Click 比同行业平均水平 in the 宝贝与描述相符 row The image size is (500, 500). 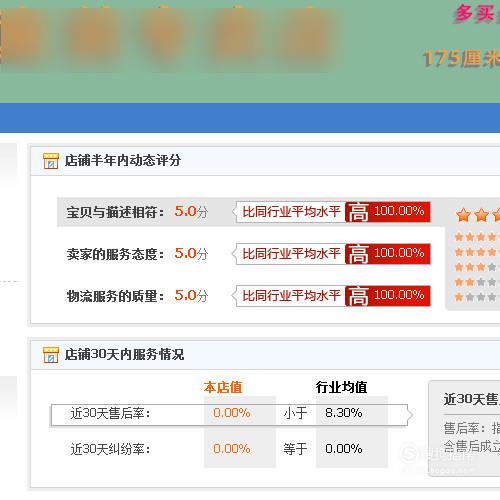[291, 212]
